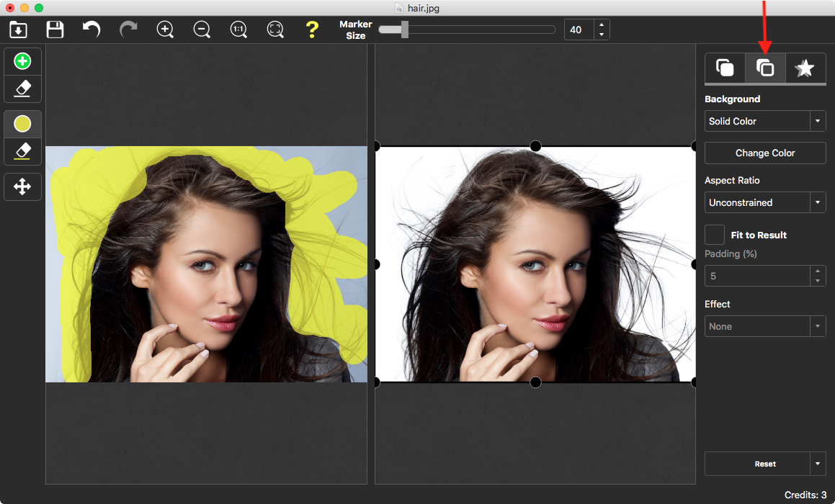
Task: Select the yellow background marker tool
Action: [x=22, y=123]
